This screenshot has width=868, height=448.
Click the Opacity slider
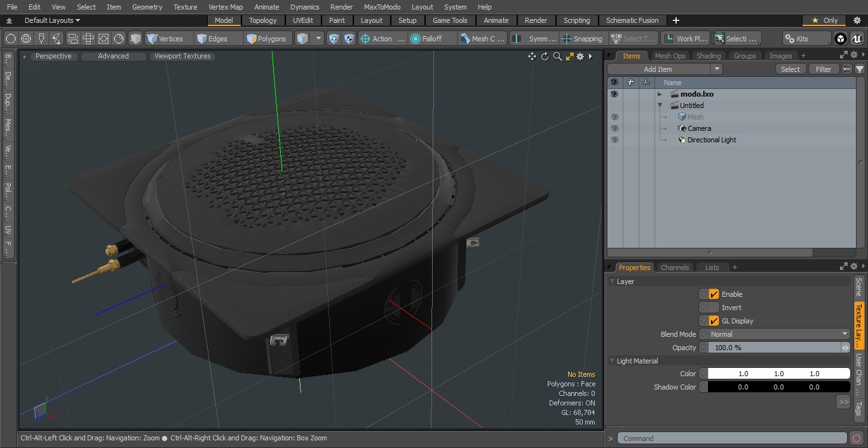[x=774, y=348]
